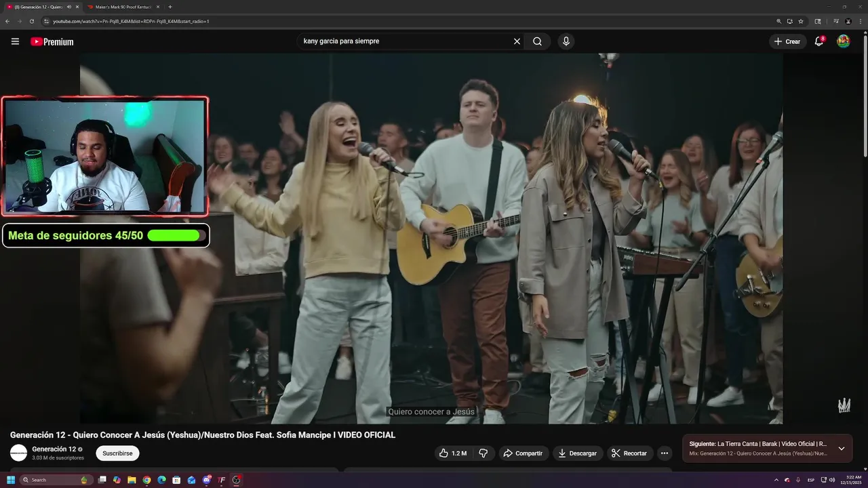Viewport: 868px width, 488px height.
Task: Subscribe to Generación 12 with Suscribirse
Action: tap(117, 453)
